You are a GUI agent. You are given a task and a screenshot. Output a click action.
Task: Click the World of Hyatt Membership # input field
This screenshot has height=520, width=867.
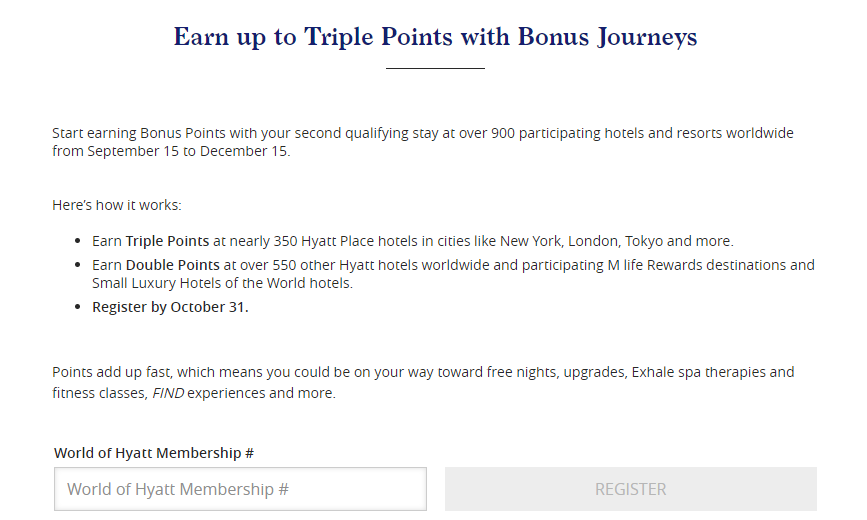click(240, 489)
